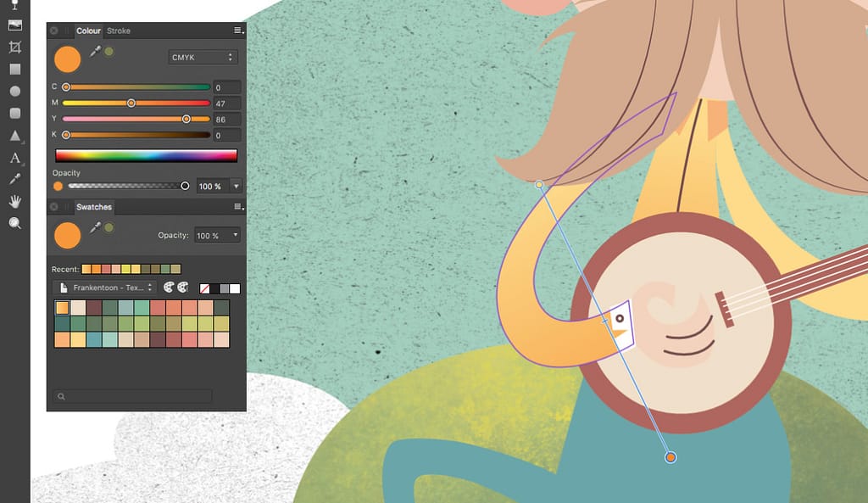Set stroke to none using the slashed swatch

(x=205, y=288)
